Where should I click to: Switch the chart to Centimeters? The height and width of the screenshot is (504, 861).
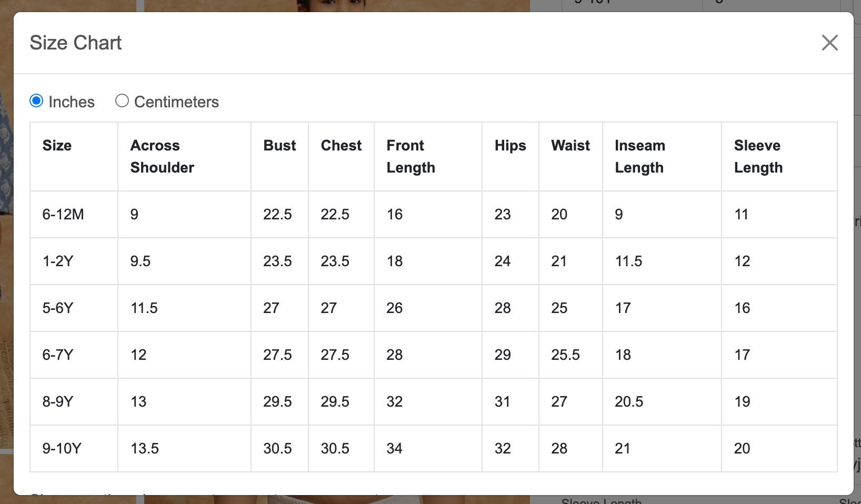pyautogui.click(x=122, y=100)
